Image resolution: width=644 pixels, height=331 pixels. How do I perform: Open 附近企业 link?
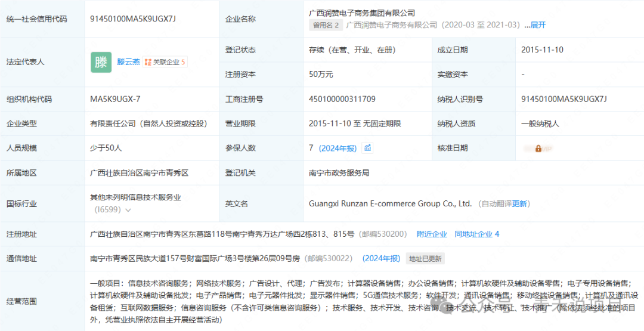point(432,234)
